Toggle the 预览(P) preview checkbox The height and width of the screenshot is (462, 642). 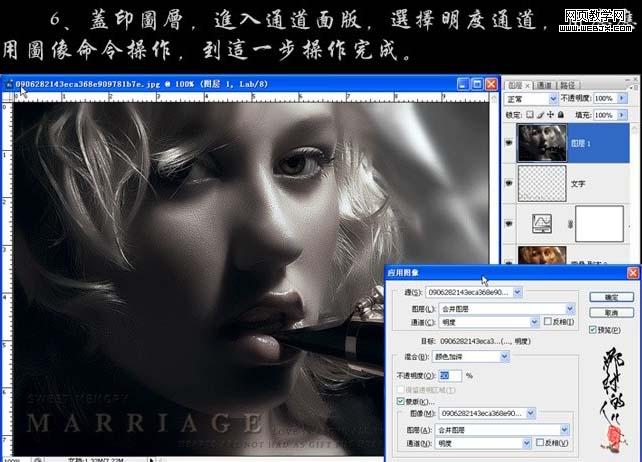pyautogui.click(x=592, y=330)
